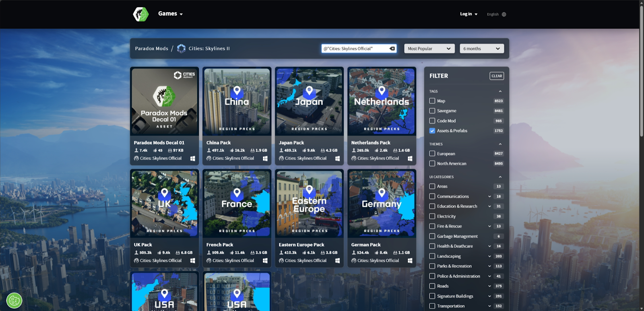Open the cookie settings icon
The height and width of the screenshot is (311, 644).
[x=14, y=301]
